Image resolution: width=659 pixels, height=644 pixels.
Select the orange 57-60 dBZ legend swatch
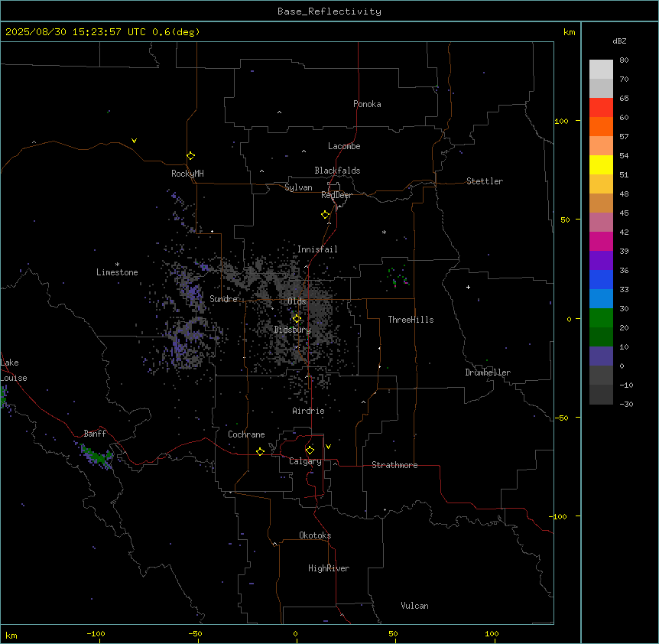(601, 126)
